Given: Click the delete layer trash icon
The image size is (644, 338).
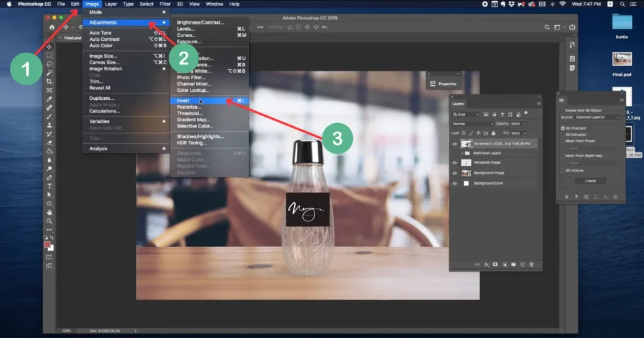Looking at the screenshot, I should (531, 264).
